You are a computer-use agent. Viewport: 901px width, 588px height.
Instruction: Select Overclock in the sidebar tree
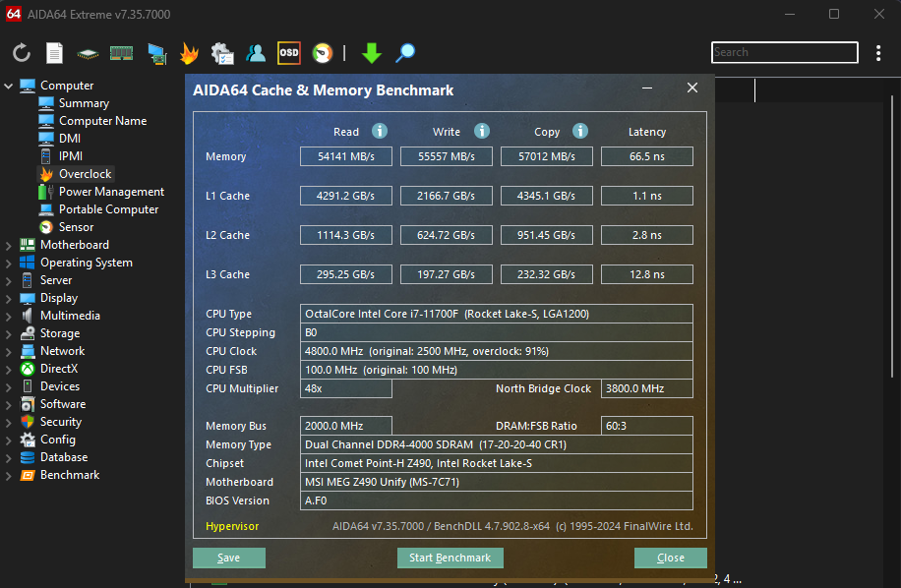(x=85, y=174)
